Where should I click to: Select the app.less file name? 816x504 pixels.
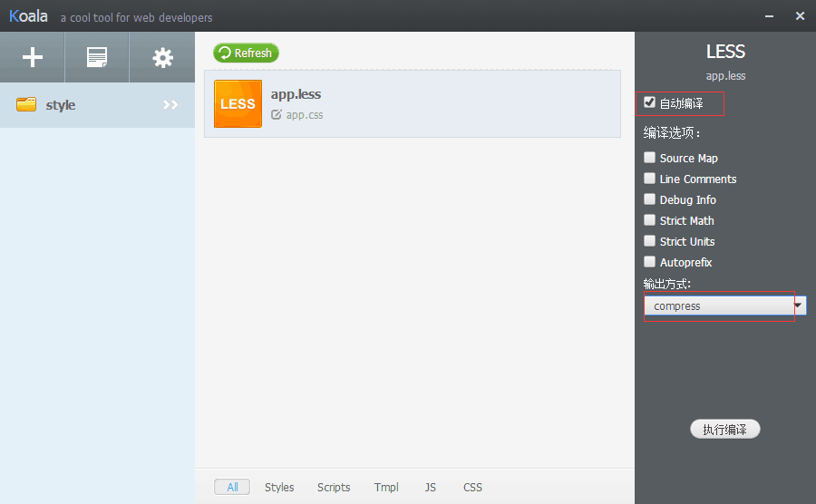tap(296, 94)
